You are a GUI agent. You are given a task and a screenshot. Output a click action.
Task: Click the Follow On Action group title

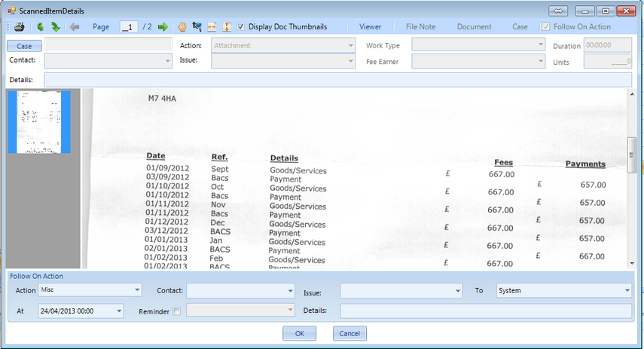tap(37, 276)
